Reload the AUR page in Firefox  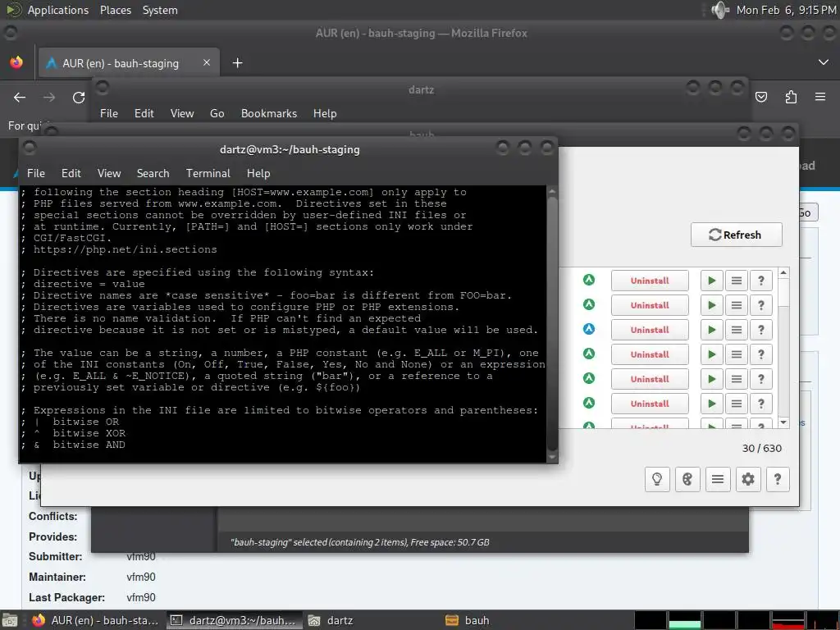coord(79,98)
